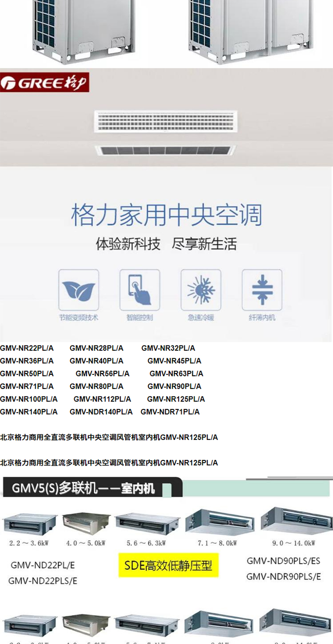Select model GMV-NR22PL/A
The height and width of the screenshot is (644, 333).
coord(27,348)
